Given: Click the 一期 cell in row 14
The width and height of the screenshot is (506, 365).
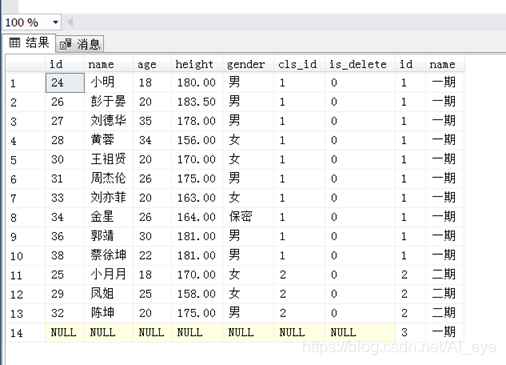Looking at the screenshot, I should [445, 332].
